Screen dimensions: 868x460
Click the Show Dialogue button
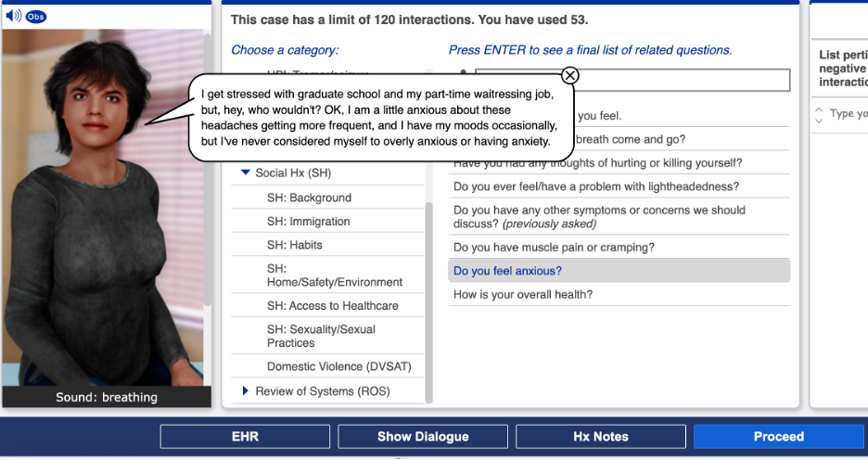pyautogui.click(x=423, y=437)
